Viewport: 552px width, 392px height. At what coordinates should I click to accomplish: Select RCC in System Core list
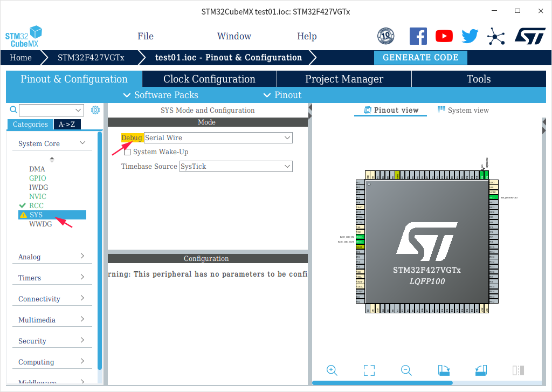pyautogui.click(x=36, y=205)
